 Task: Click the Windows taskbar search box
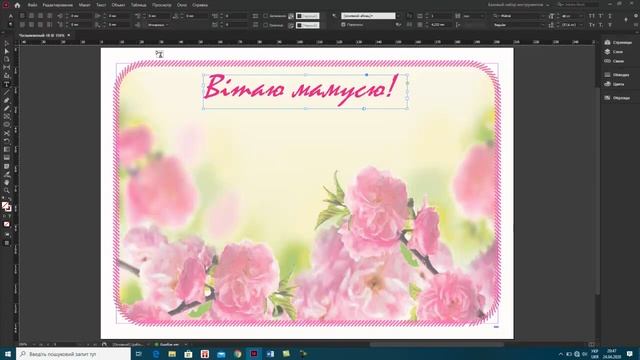73,354
